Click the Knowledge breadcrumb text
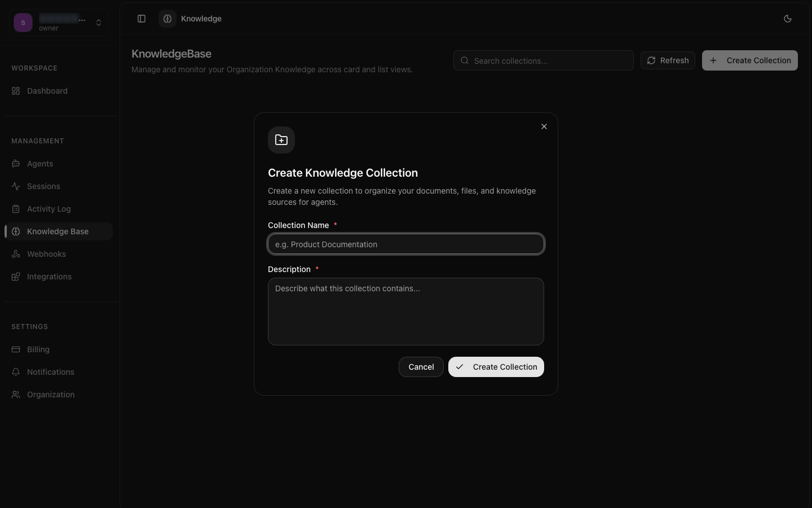812x508 pixels. (x=201, y=19)
